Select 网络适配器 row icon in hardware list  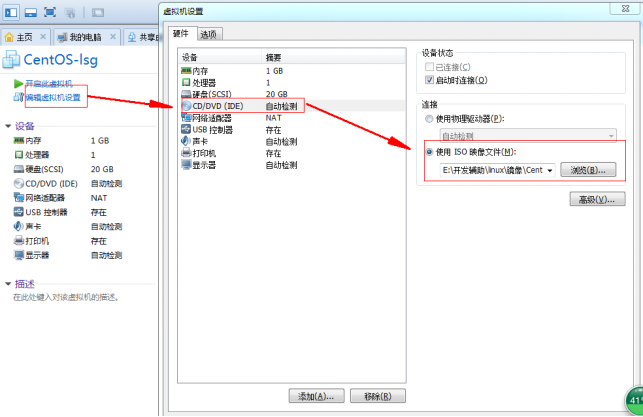186,118
